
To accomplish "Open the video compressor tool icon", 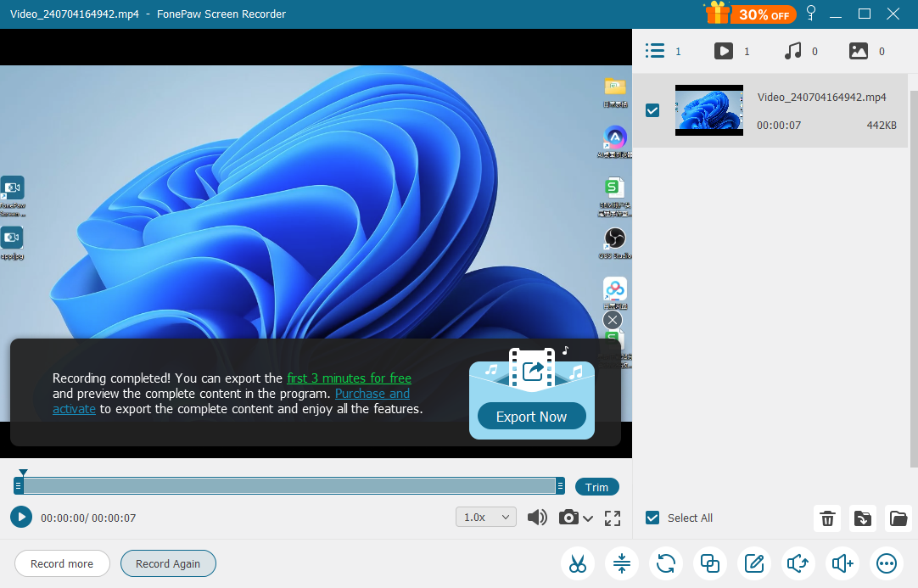I will click(622, 563).
